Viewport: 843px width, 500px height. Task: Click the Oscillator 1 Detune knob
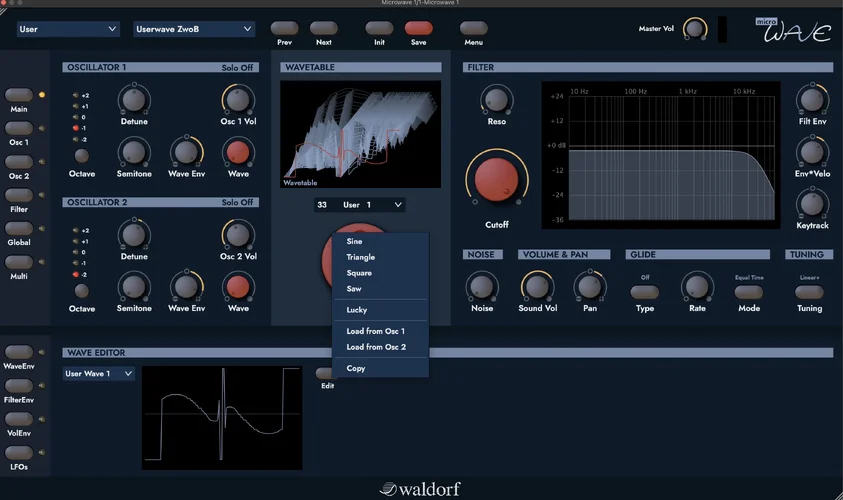(x=134, y=100)
